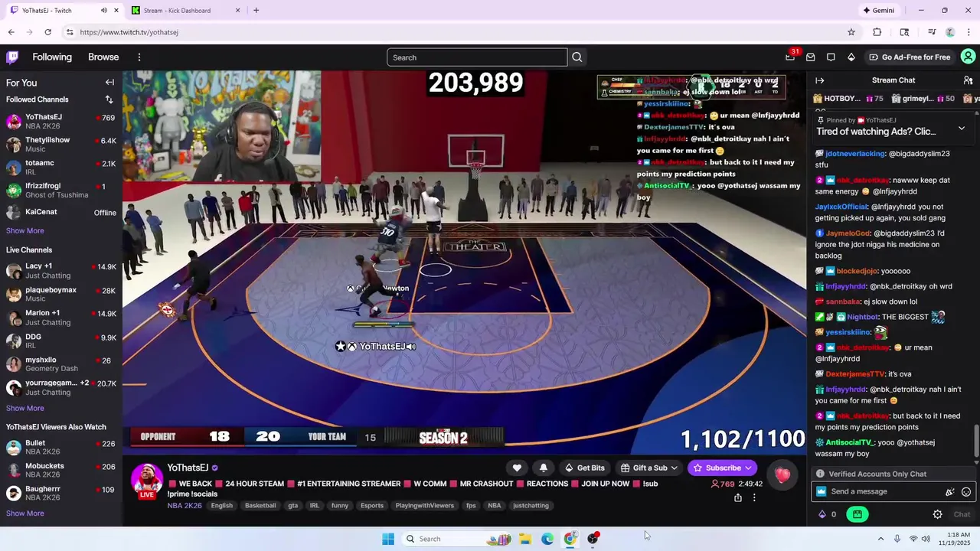The image size is (980, 551).
Task: Click the Basketball tag
Action: [260, 506]
